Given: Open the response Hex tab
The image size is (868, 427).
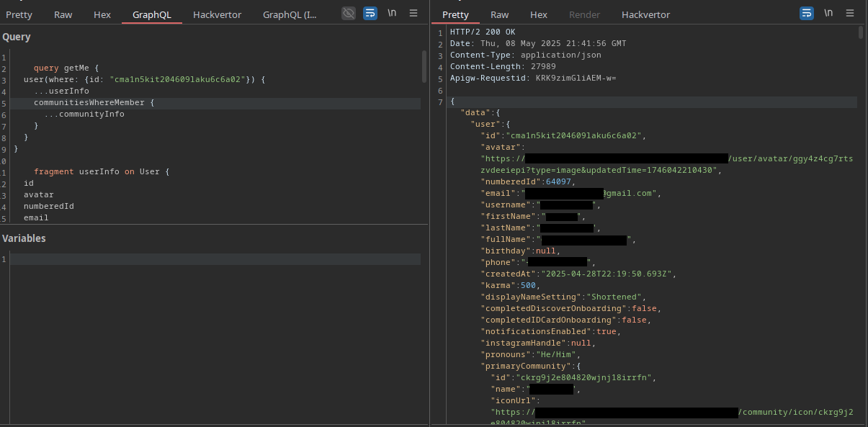Looking at the screenshot, I should pyautogui.click(x=539, y=14).
